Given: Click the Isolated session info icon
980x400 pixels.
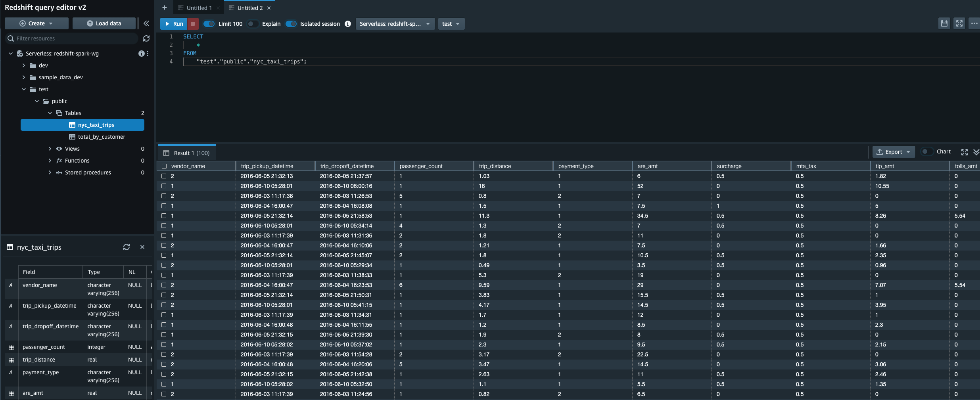Looking at the screenshot, I should click(x=348, y=24).
